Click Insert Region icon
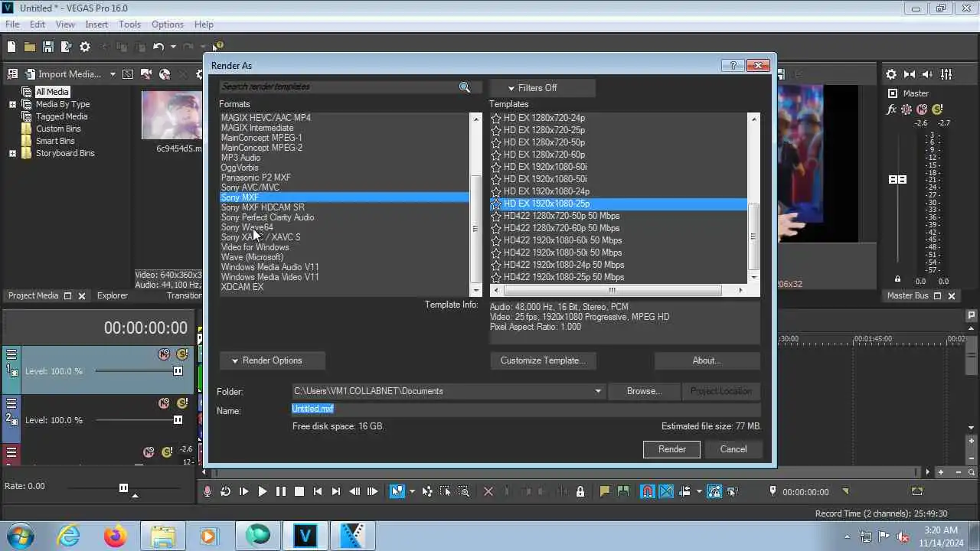980x551 pixels. pos(623,491)
